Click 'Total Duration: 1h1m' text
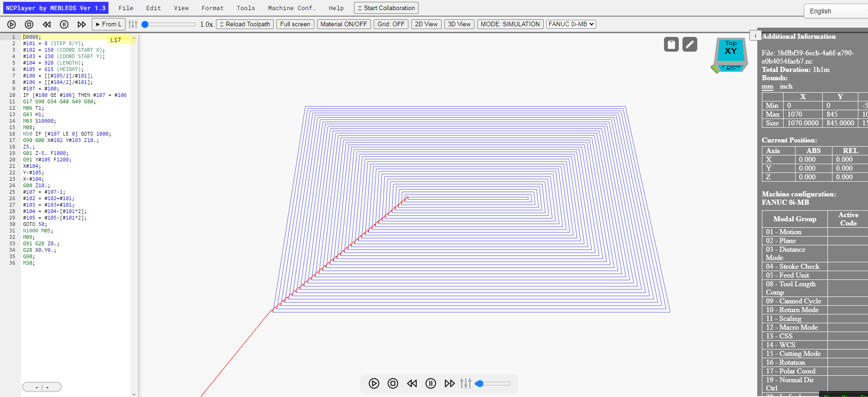Screen dimensions: 868x397 [x=796, y=70]
